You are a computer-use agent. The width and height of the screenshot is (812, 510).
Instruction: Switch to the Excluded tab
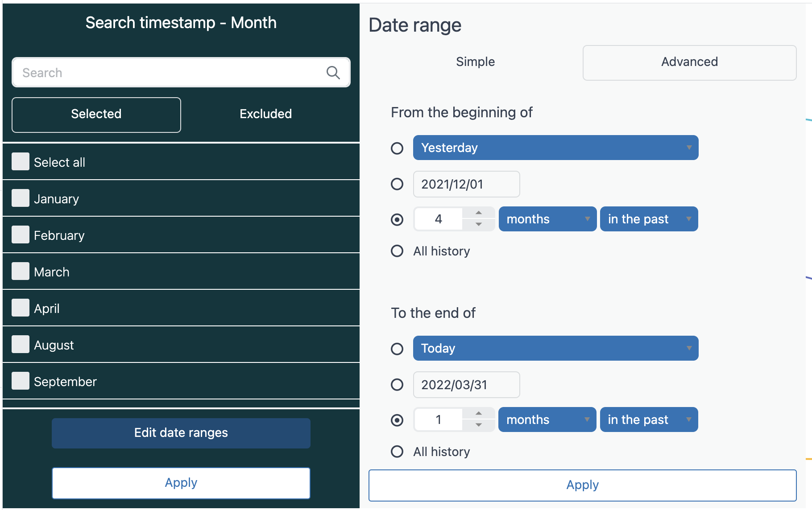coord(265,114)
